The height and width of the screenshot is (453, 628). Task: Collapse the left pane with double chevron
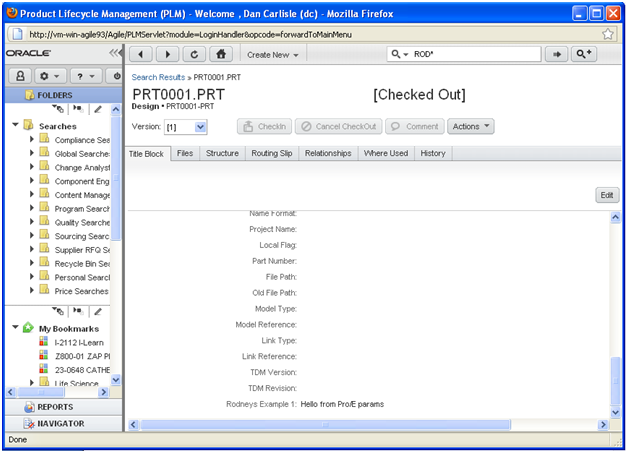(112, 52)
